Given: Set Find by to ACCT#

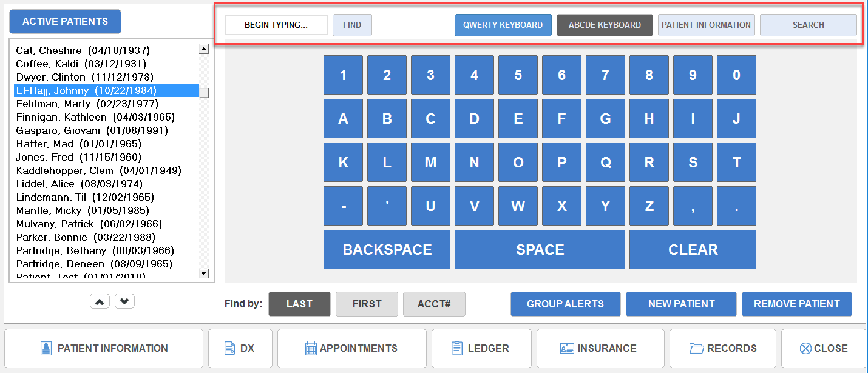Looking at the screenshot, I should tap(434, 304).
